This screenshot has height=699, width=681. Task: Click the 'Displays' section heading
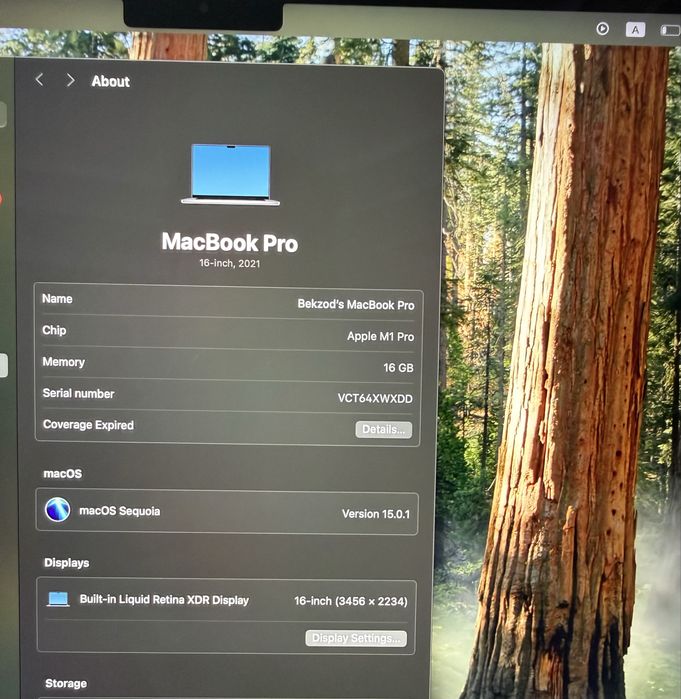click(66, 563)
